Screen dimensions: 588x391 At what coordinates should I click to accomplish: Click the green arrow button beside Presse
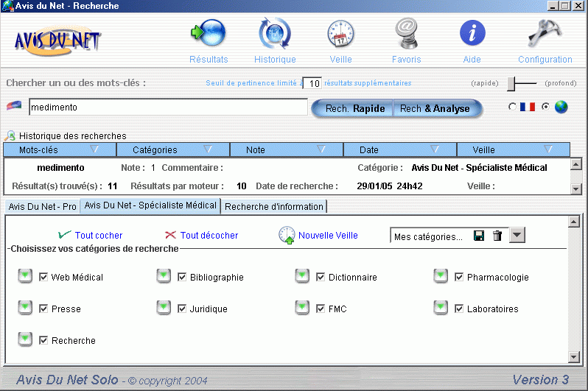tap(25, 308)
